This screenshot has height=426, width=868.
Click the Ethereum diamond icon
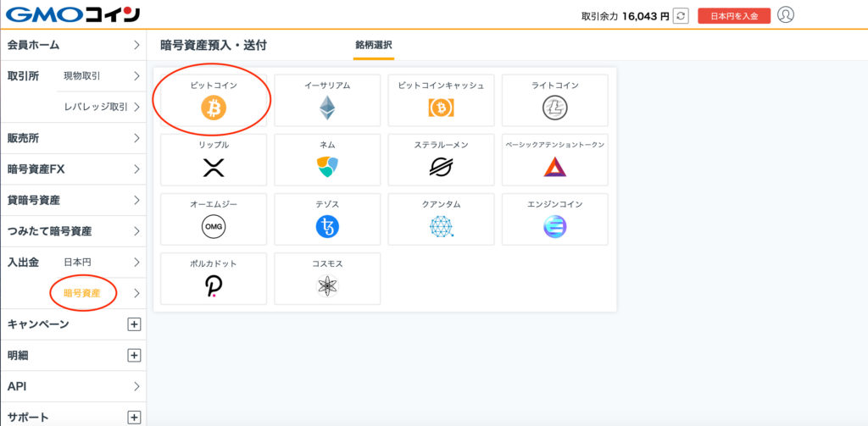click(327, 108)
